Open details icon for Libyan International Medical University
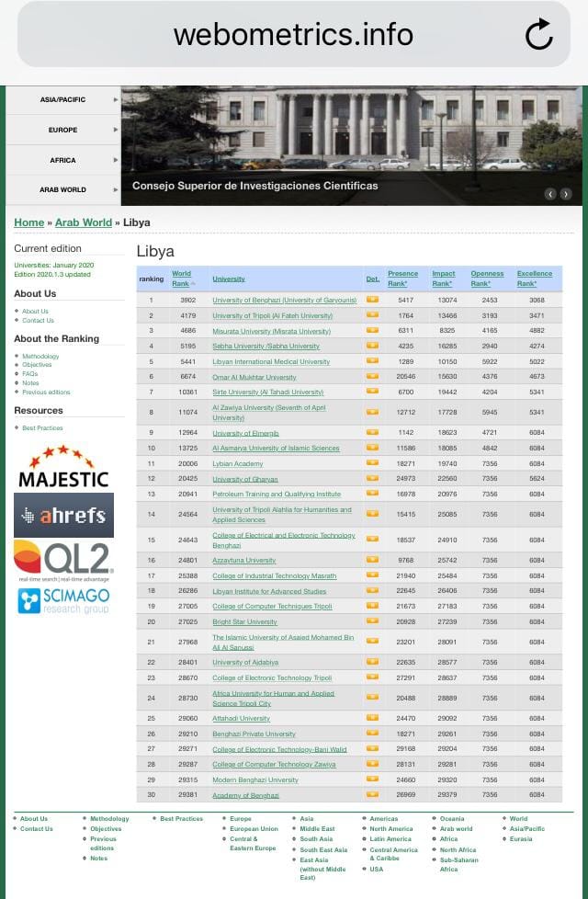588x899 pixels. [x=372, y=360]
